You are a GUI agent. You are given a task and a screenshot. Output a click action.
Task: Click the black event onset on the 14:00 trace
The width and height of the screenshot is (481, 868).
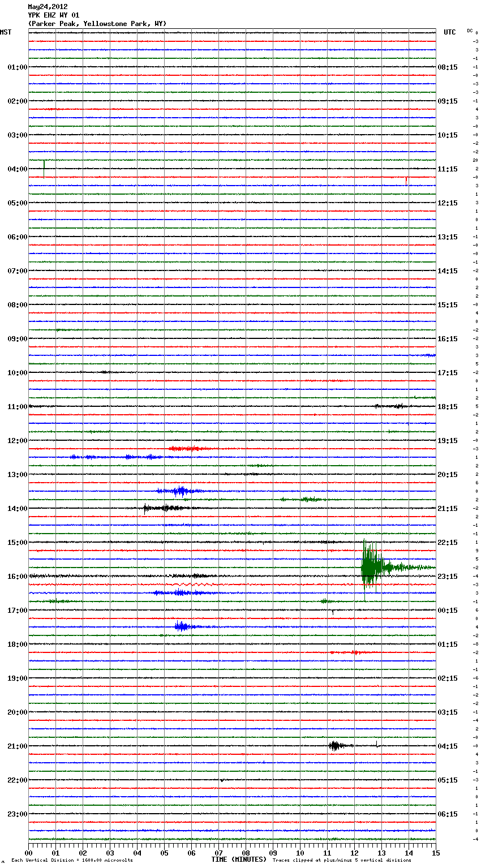pos(145,508)
